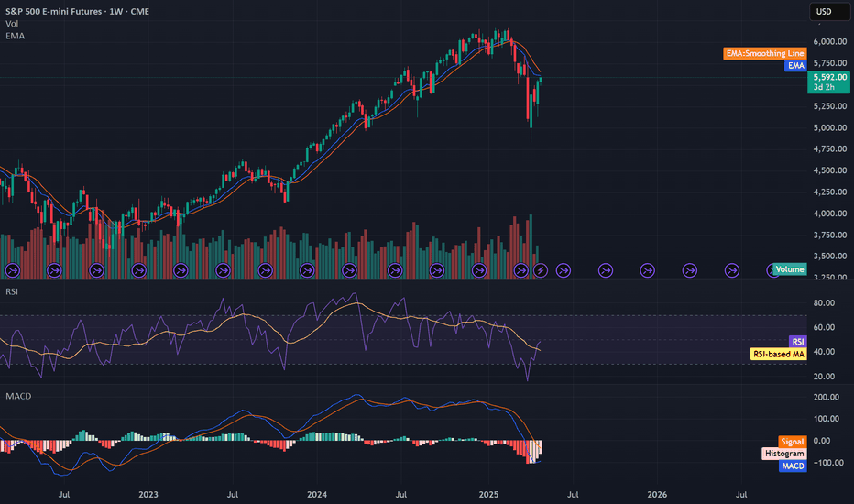Click the 40.00 RSI axis value
This screenshot has height=504, width=854.
coord(824,352)
